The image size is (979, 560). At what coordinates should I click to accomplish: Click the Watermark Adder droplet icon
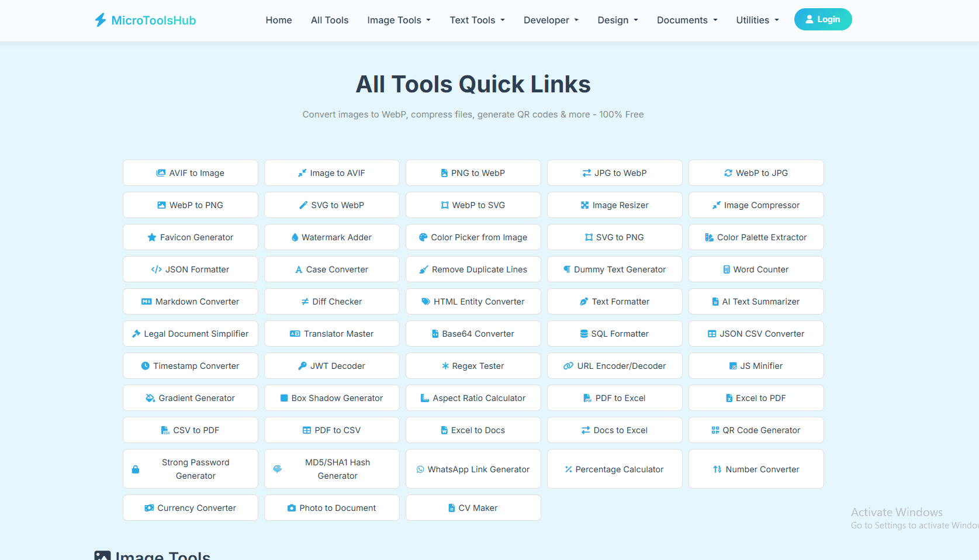coord(295,237)
